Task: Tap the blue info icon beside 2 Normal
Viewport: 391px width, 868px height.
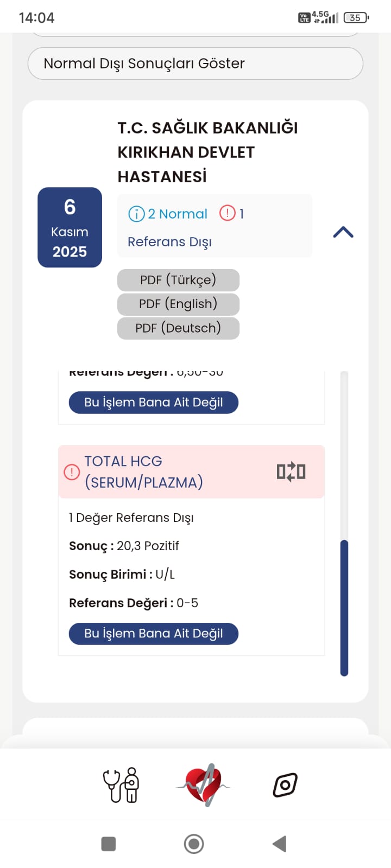Action: (136, 214)
